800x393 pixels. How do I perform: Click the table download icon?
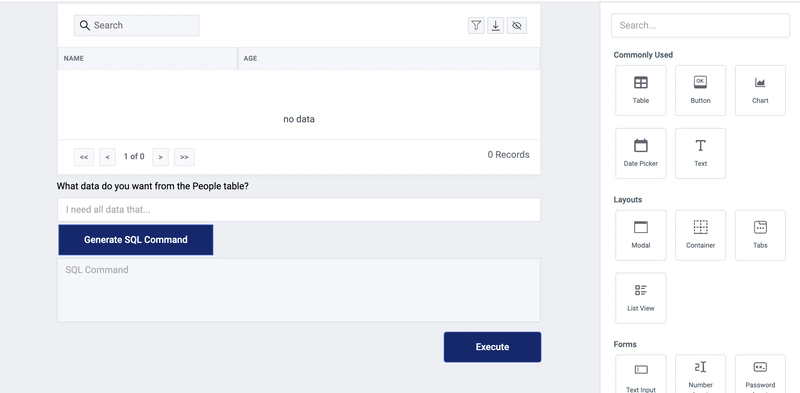[495, 26]
